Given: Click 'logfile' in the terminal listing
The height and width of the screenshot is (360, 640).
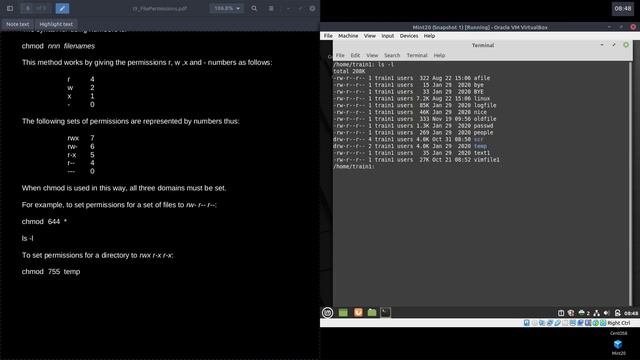Looking at the screenshot, I should pyautogui.click(x=485, y=105).
